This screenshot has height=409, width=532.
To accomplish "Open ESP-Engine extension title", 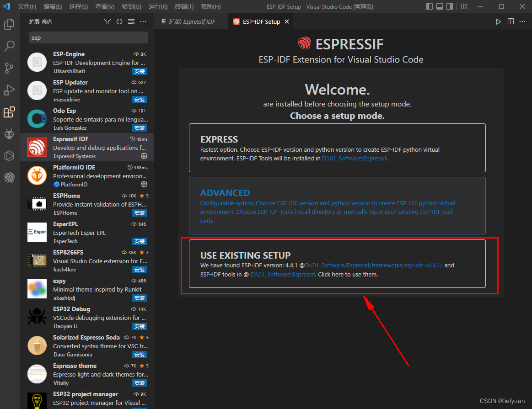I will (x=69, y=54).
